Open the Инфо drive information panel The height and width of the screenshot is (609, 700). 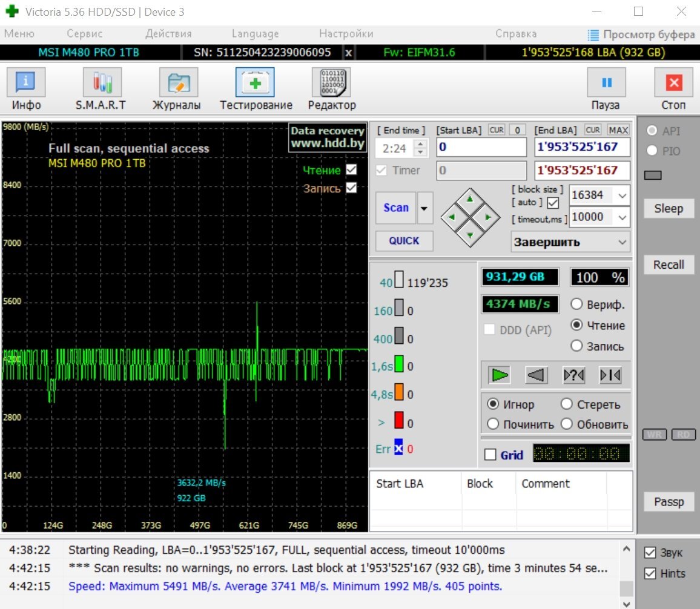pos(26,82)
